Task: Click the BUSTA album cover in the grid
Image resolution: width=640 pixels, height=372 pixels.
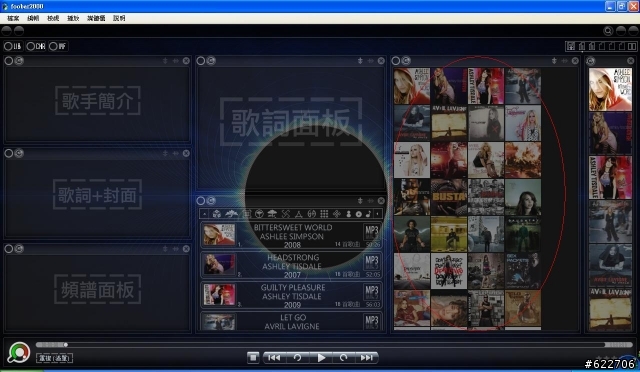Action: (x=449, y=197)
